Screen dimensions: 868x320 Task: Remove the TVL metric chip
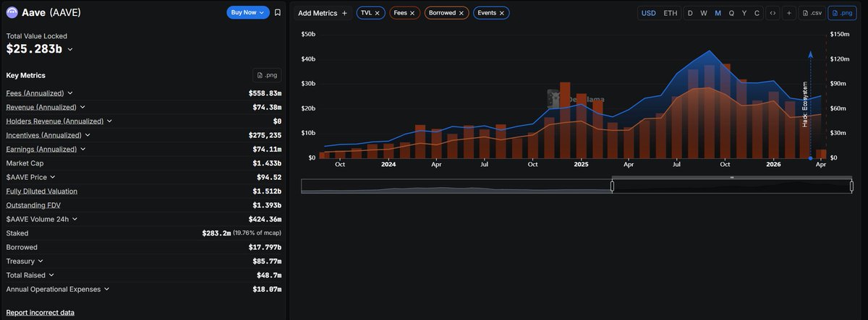click(377, 13)
